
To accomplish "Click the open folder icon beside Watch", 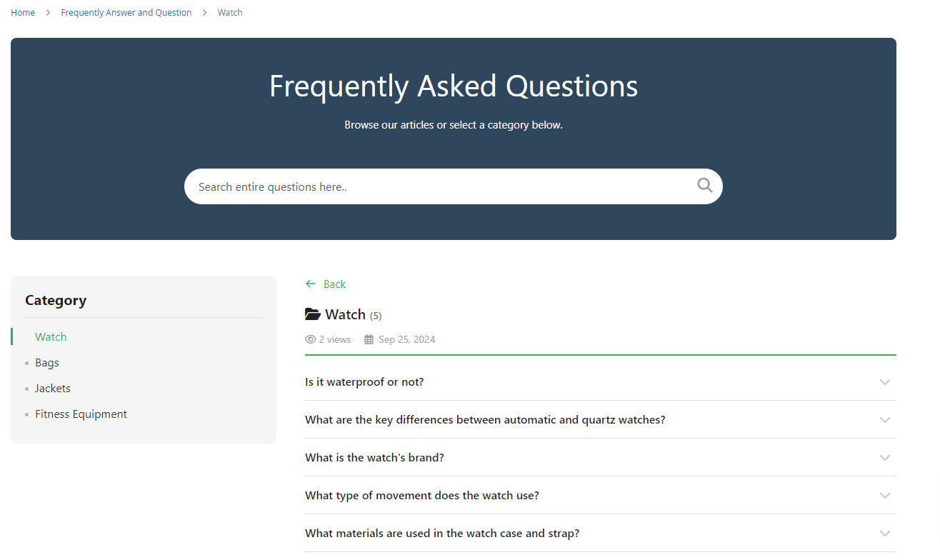I will click(312, 314).
